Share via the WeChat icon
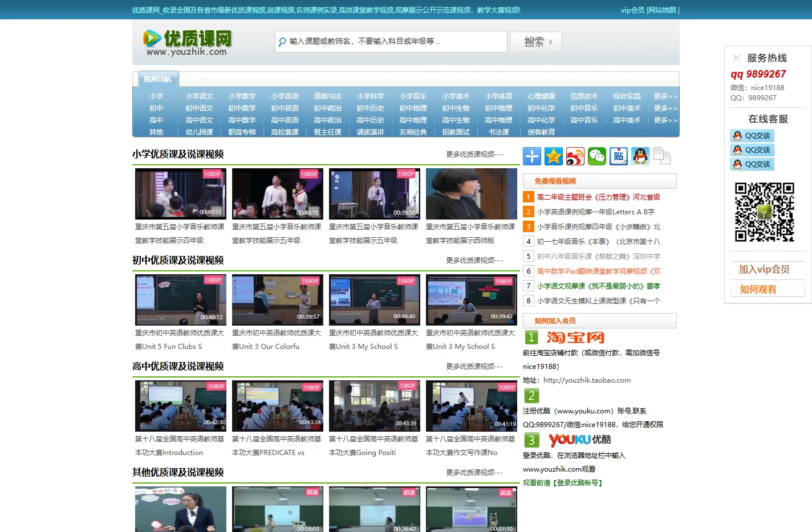The height and width of the screenshot is (532, 812). (x=597, y=156)
